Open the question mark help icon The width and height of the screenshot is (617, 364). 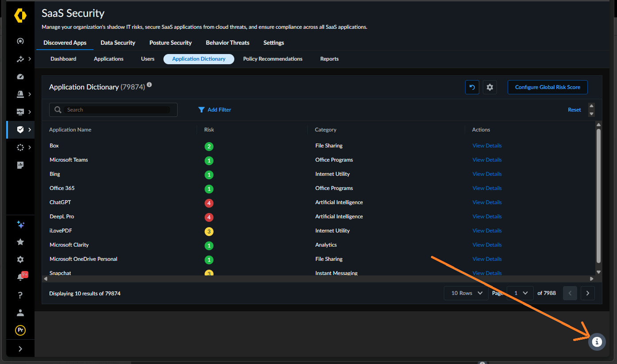click(20, 295)
